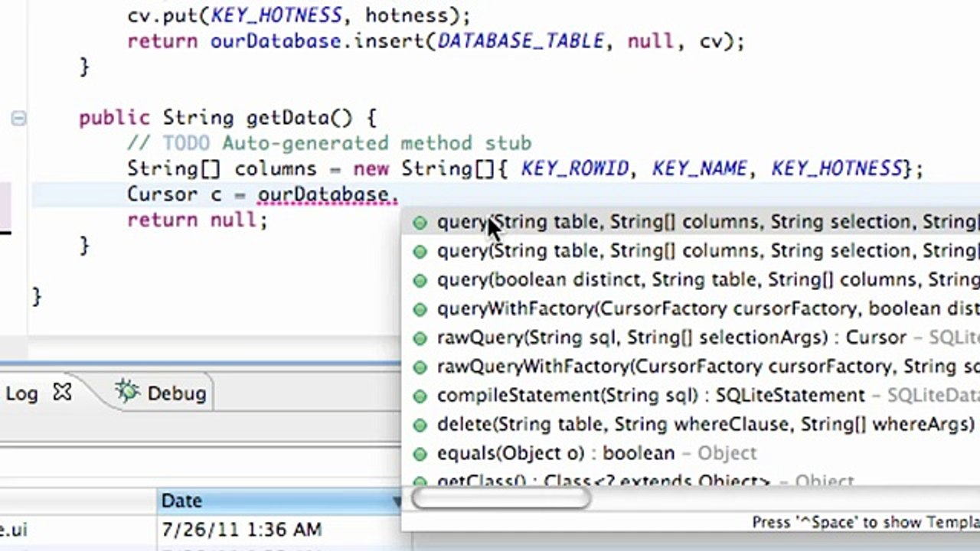Click the 7/26/11 1:36 AM date cell

[242, 530]
